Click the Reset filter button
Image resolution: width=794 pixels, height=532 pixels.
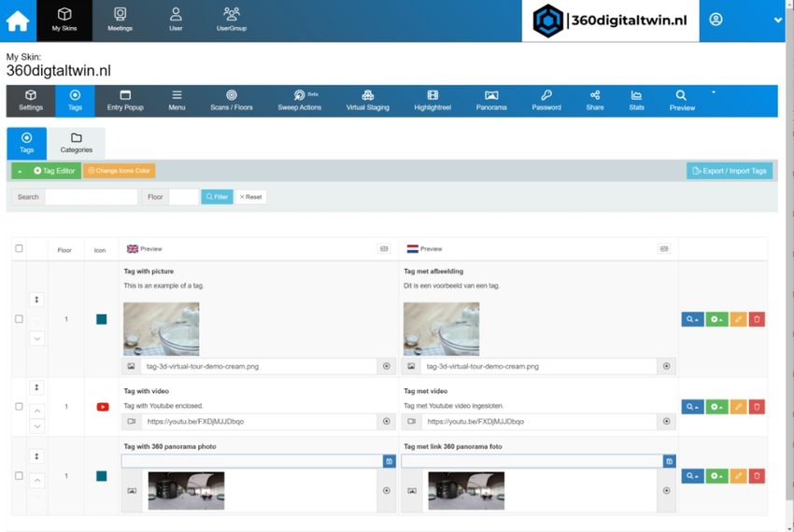click(250, 197)
